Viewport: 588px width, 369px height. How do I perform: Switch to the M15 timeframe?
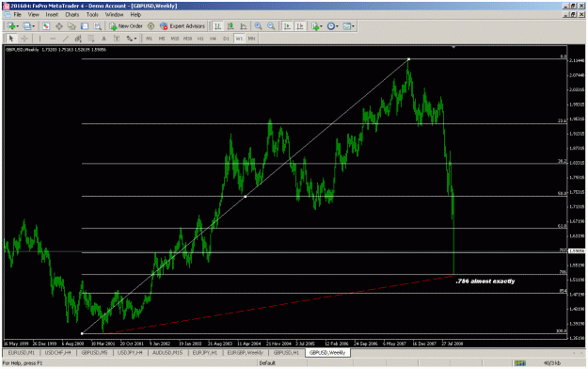(x=175, y=39)
